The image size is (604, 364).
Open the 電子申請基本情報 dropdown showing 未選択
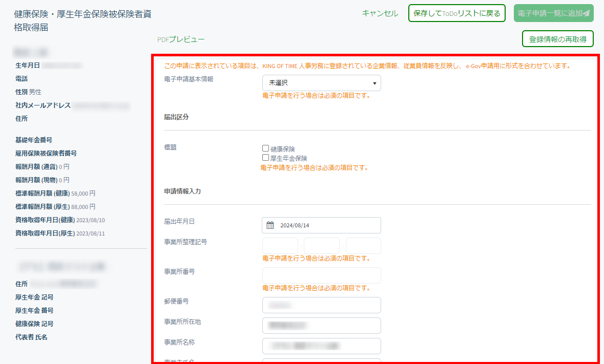pos(321,83)
